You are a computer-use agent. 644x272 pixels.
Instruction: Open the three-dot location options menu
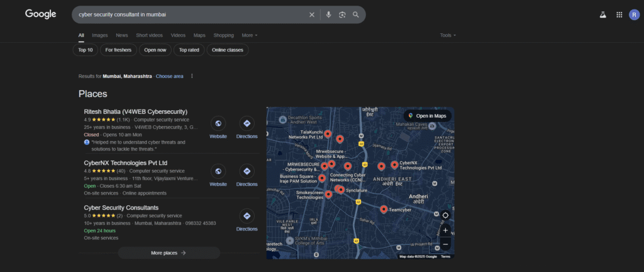click(x=192, y=76)
